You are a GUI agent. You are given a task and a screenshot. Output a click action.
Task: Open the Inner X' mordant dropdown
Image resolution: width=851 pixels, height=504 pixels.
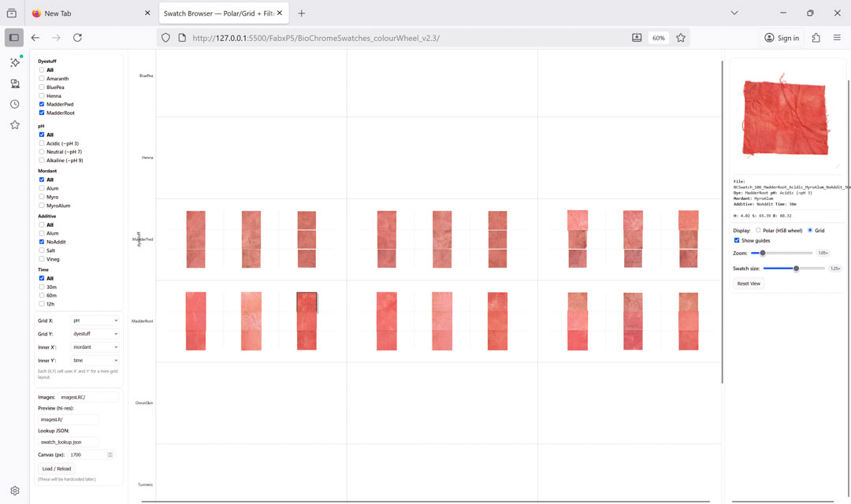(95, 347)
